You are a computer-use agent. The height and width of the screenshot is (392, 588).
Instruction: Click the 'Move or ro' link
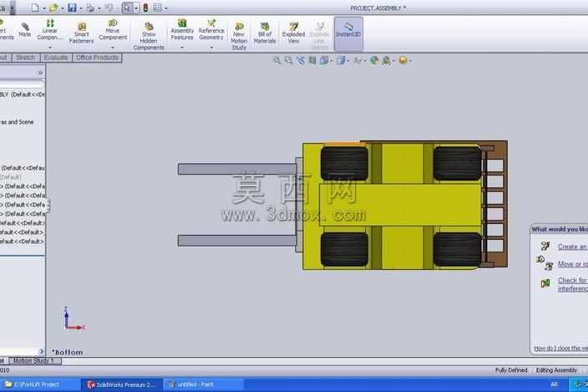tap(573, 264)
